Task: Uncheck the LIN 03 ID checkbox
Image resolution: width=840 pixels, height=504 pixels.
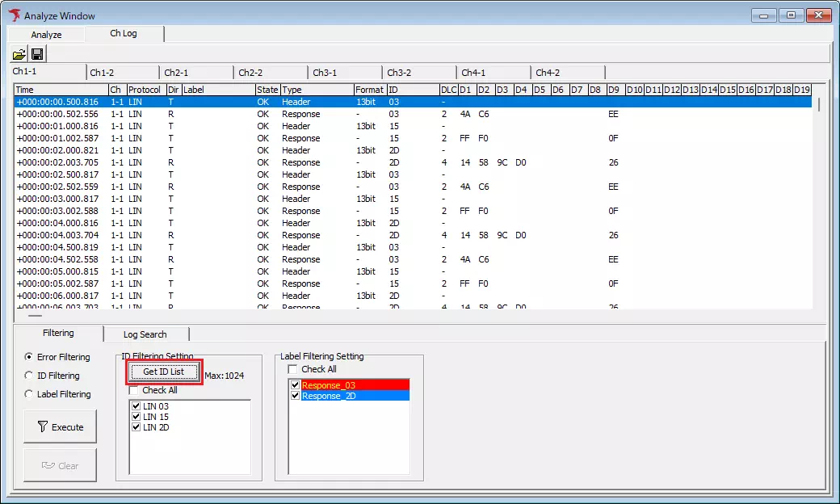Action: (x=136, y=406)
